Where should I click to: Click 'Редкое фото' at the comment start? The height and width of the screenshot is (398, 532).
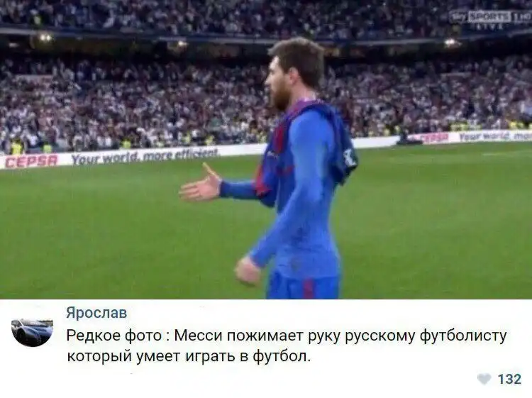113,336
